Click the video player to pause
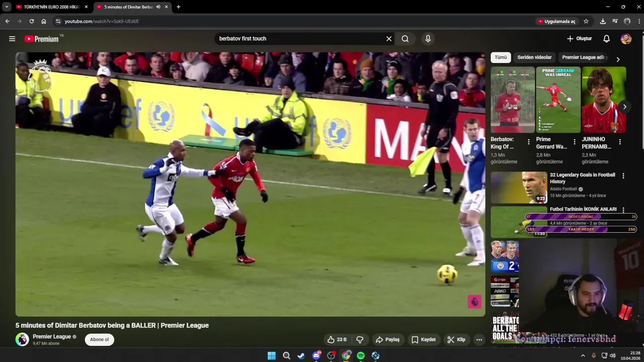Viewport: 644px width, 362px height. click(250, 184)
